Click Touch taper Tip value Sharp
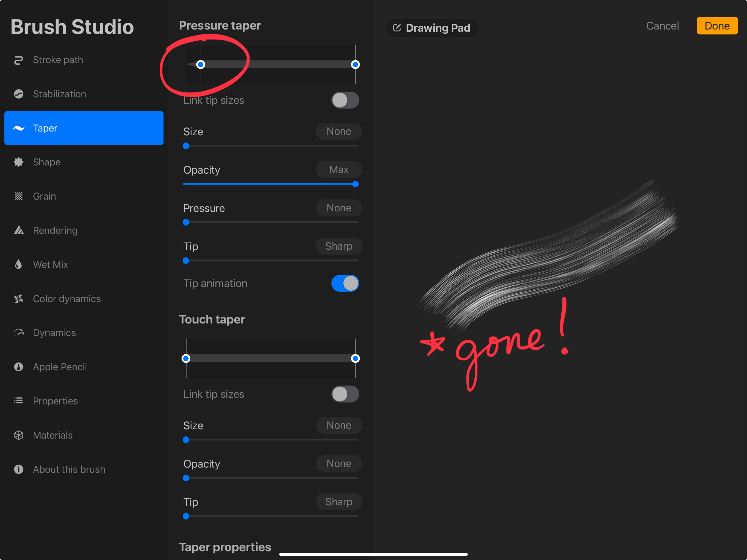Image resolution: width=747 pixels, height=560 pixels. 339,502
